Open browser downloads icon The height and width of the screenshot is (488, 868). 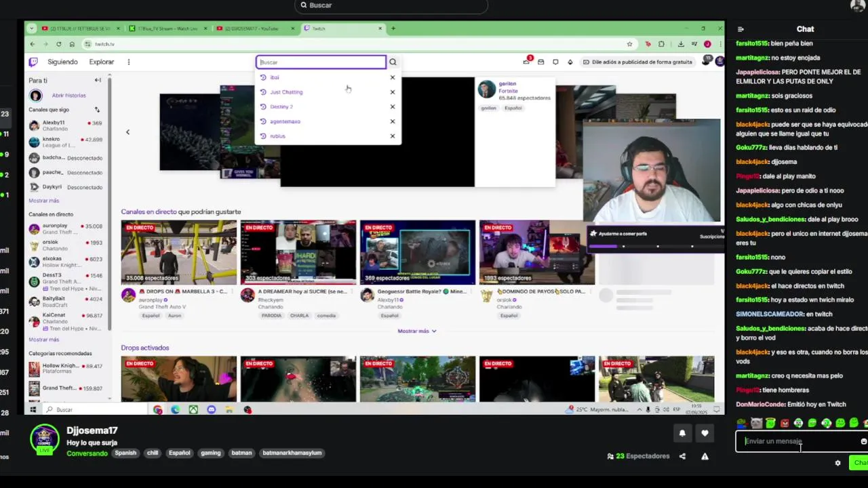(x=681, y=44)
